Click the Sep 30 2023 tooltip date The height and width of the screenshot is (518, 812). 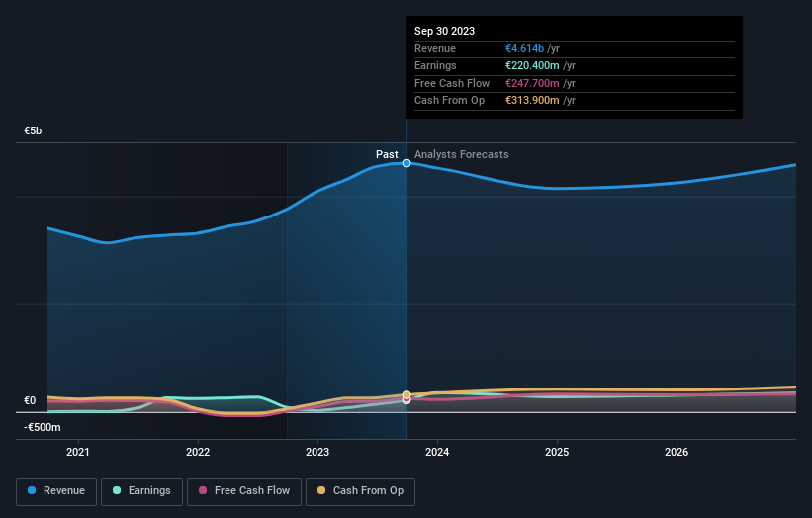pos(444,31)
